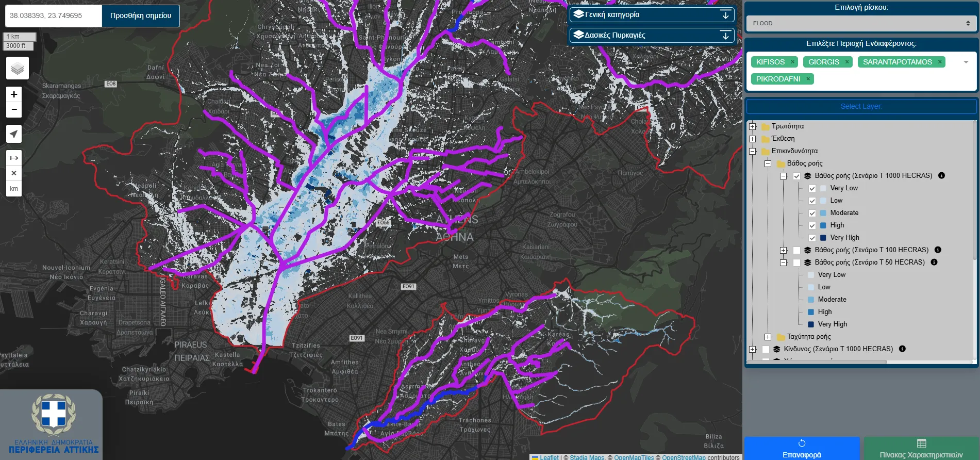This screenshot has width=980, height=460.
Task: Remove the PIKRODAFNI region tag
Action: tap(808, 79)
